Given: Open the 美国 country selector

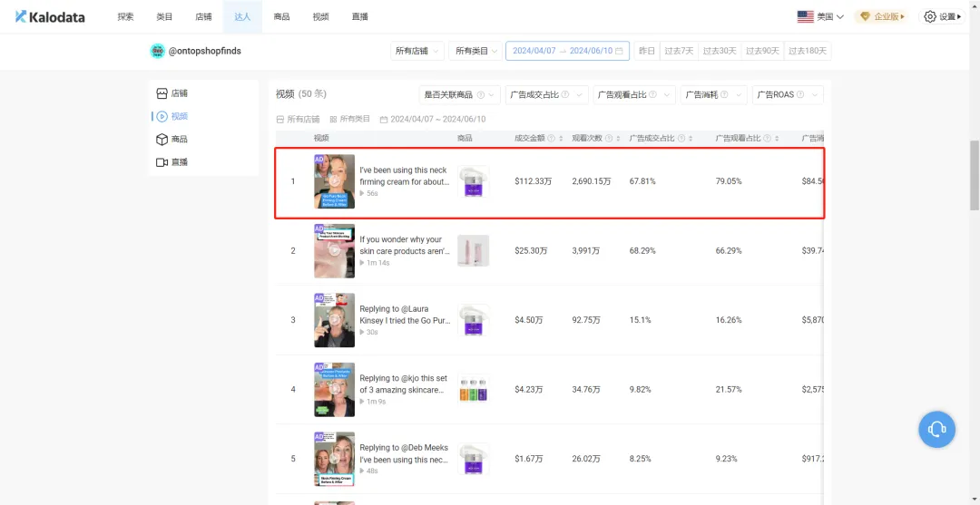Looking at the screenshot, I should [x=820, y=16].
